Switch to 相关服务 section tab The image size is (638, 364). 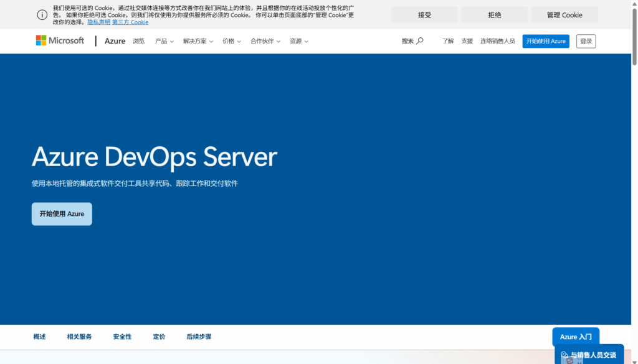pos(79,337)
